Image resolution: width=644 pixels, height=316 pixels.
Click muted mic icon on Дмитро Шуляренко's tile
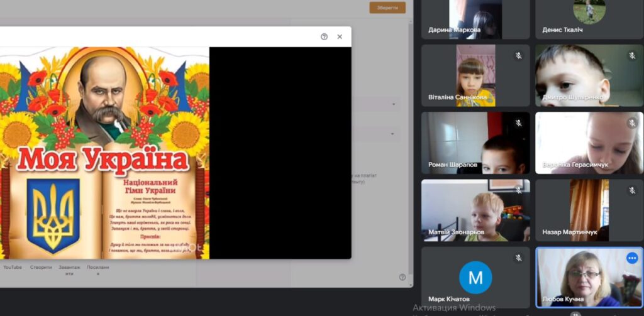point(632,56)
